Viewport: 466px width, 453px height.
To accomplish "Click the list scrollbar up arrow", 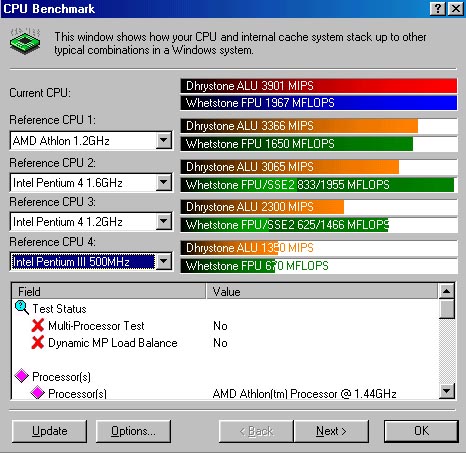I will click(x=447, y=291).
